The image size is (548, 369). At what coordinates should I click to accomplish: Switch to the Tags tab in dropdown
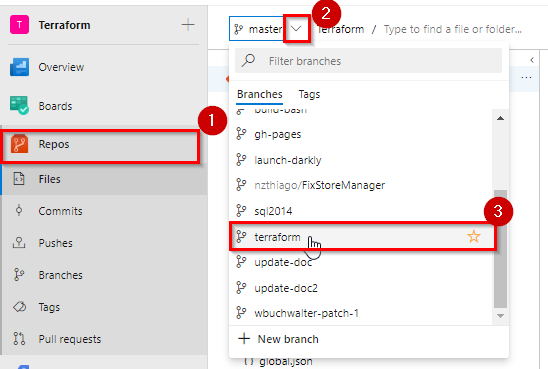click(x=309, y=94)
